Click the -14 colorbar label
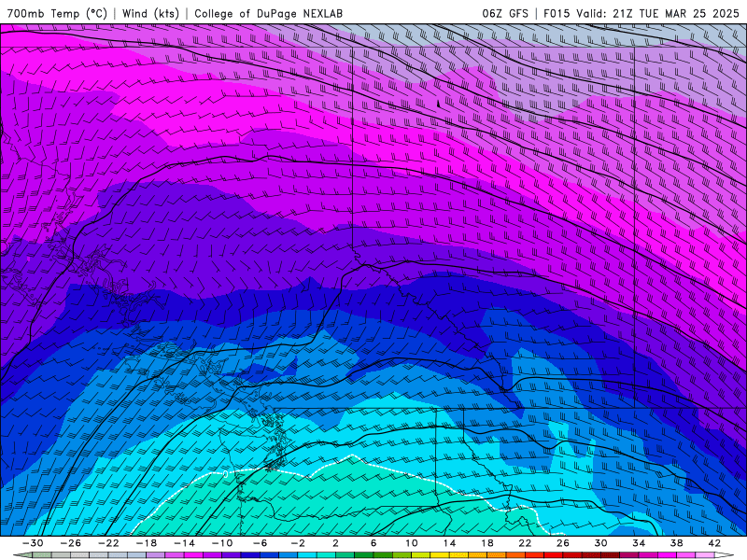Viewport: 747px width, 560px height. [184, 543]
